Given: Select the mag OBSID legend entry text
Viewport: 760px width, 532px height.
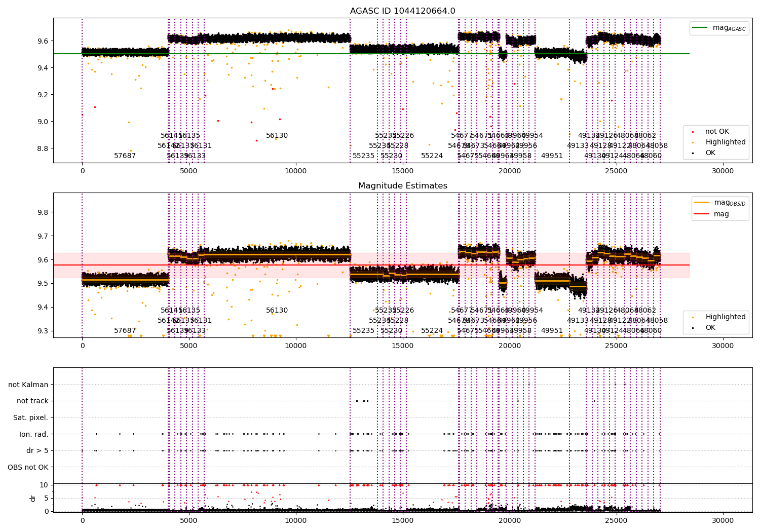Looking at the screenshot, I should point(730,203).
